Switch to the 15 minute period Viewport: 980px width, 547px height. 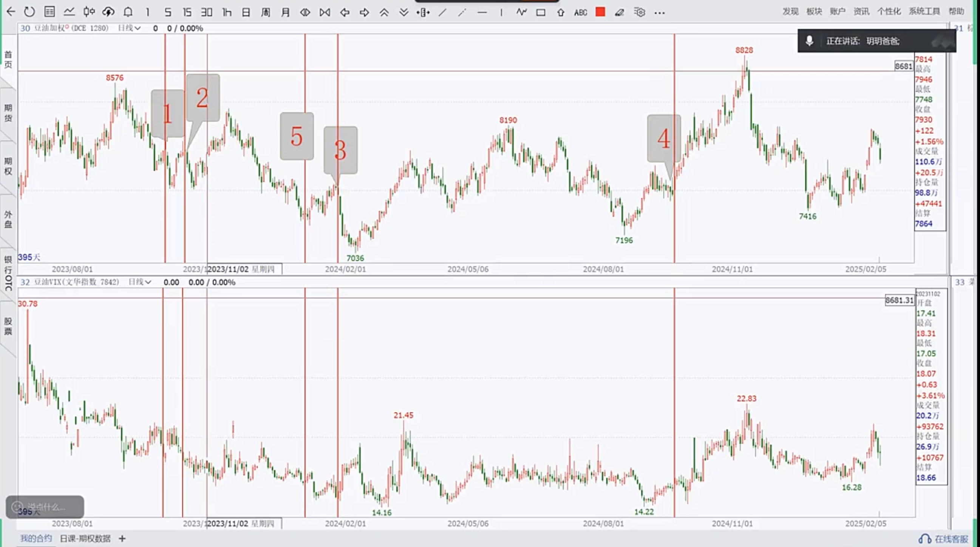click(x=187, y=12)
